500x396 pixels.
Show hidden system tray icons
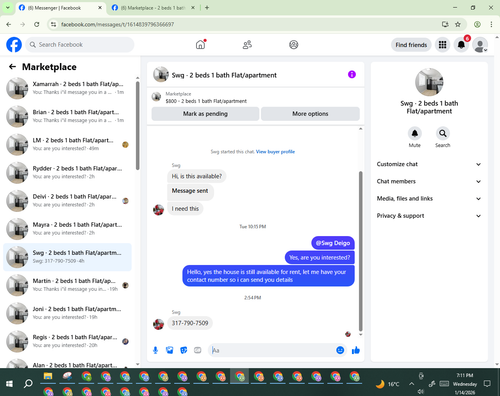click(x=412, y=384)
